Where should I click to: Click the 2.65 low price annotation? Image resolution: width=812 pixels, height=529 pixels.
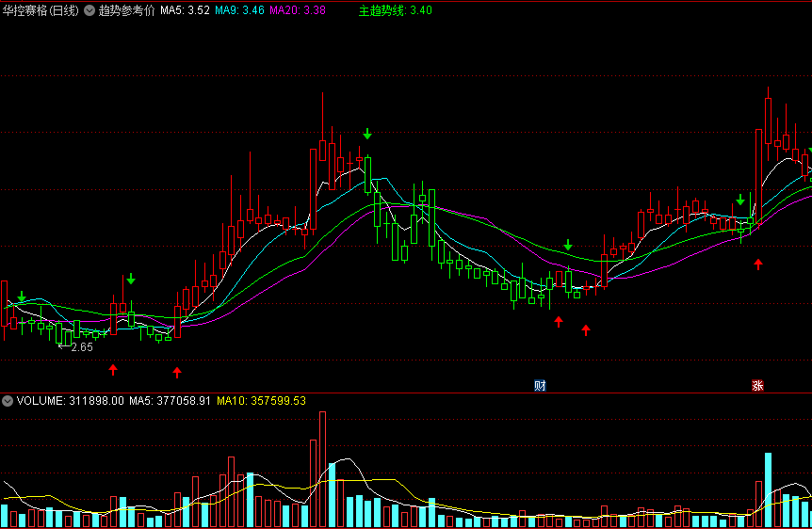[x=82, y=347]
